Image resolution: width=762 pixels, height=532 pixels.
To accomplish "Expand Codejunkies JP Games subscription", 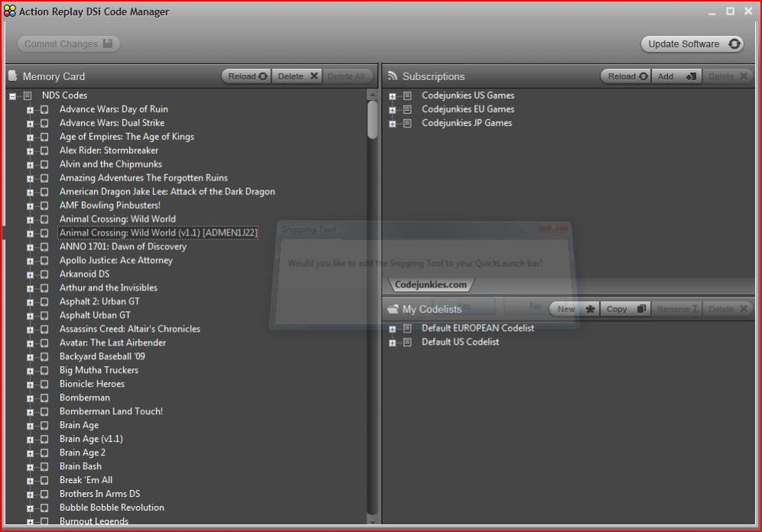I will click(392, 124).
